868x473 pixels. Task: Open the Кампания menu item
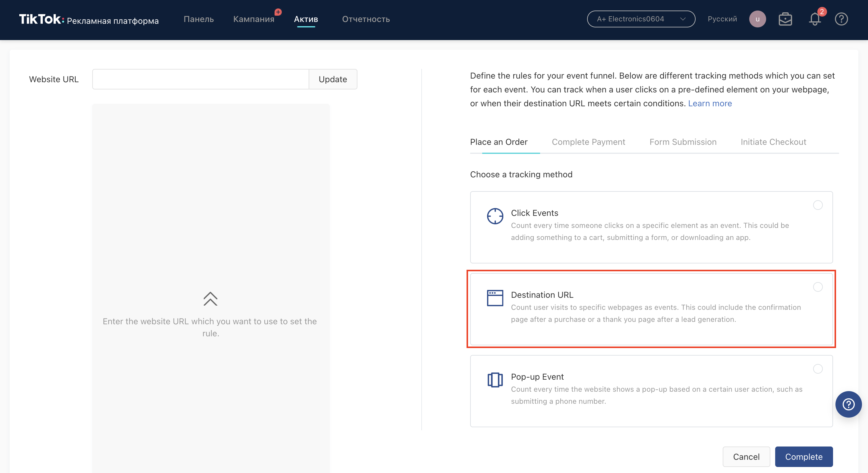click(253, 19)
